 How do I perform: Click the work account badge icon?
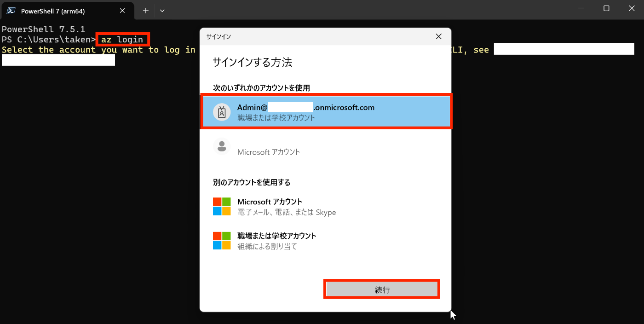pyautogui.click(x=222, y=112)
